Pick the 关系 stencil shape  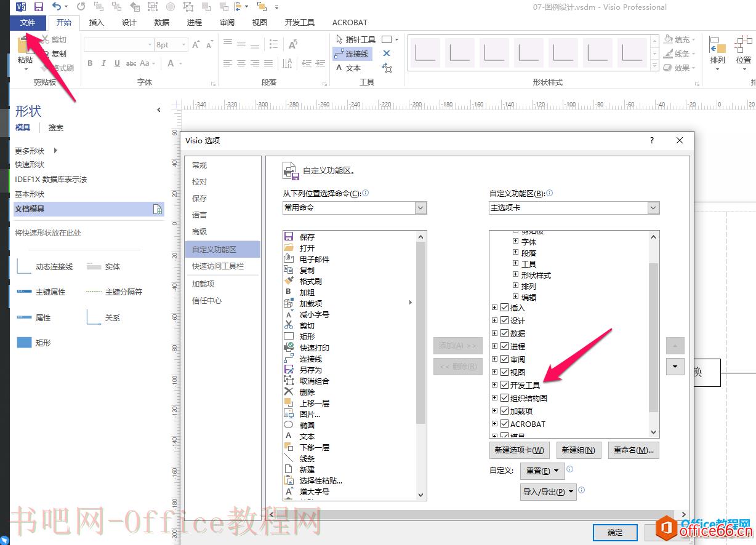pos(103,317)
